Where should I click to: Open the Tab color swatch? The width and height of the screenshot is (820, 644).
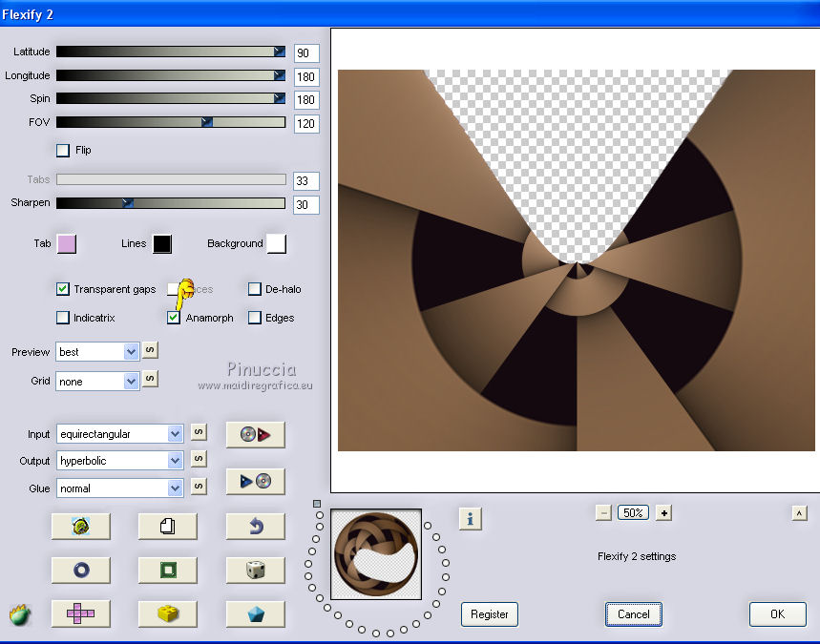(x=67, y=244)
